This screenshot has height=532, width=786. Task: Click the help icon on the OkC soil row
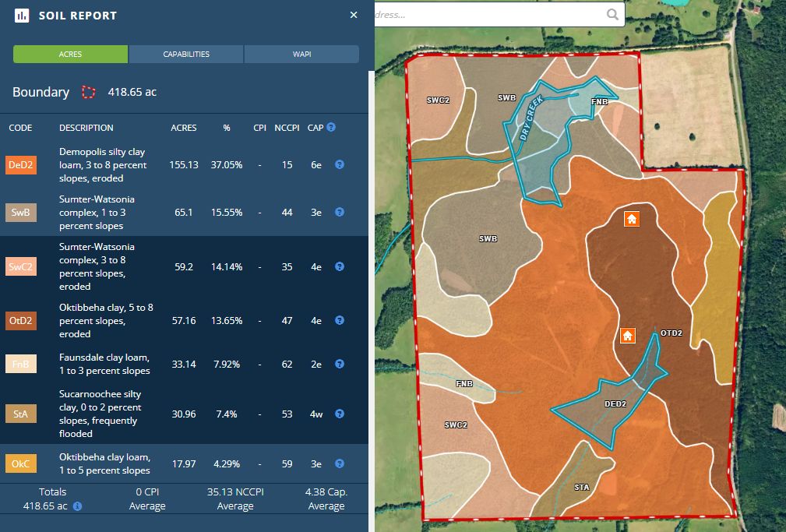tap(339, 463)
